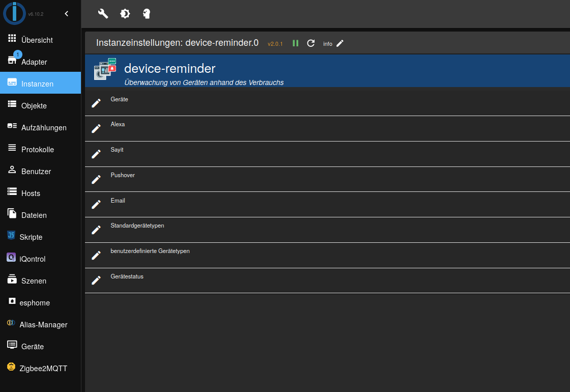570x392 pixels.
Task: Toggle the dark theme icon
Action: point(125,14)
